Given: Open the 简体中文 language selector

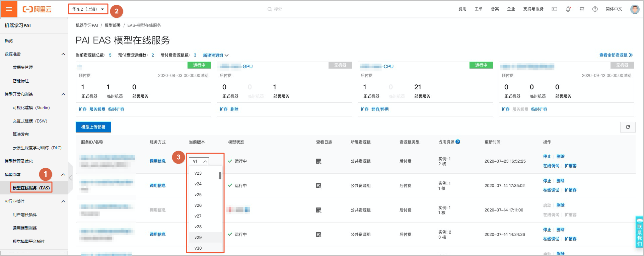Looking at the screenshot, I should [614, 9].
